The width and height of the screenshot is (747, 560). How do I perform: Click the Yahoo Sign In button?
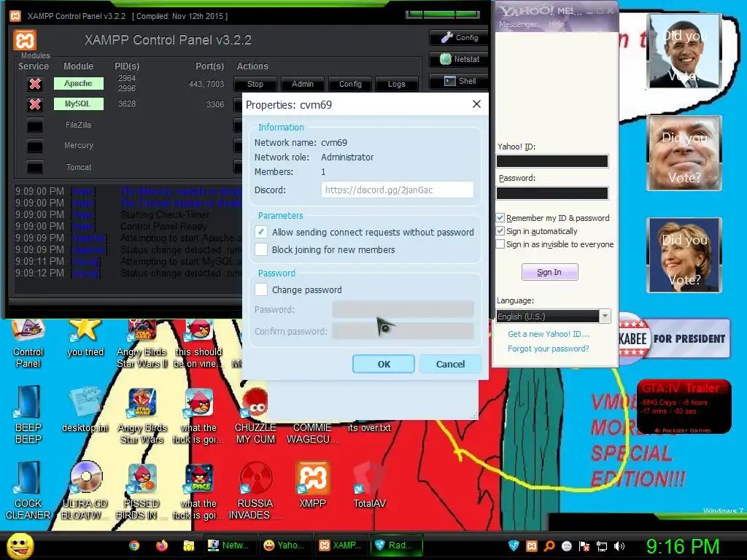tap(549, 272)
